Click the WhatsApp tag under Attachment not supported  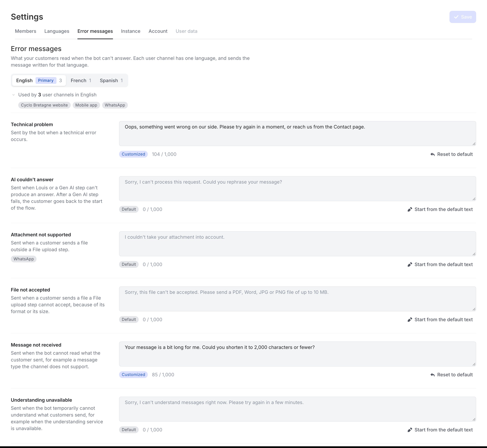pos(24,259)
